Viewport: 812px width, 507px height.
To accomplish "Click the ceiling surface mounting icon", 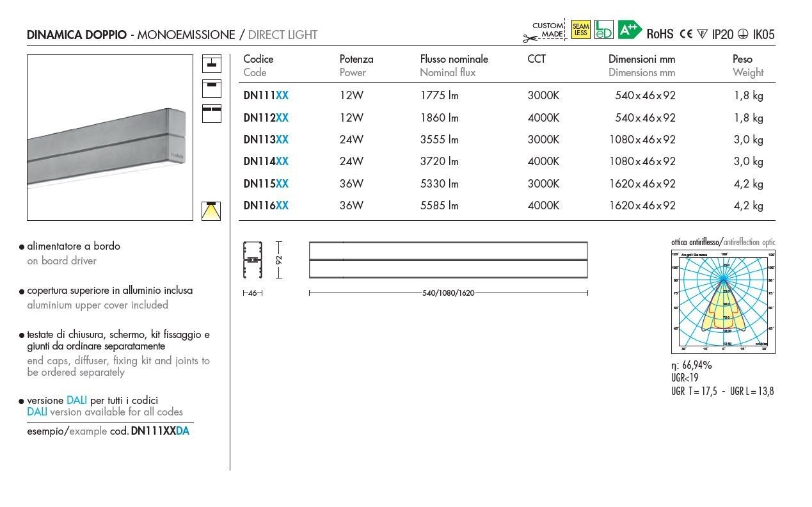I will click(211, 88).
